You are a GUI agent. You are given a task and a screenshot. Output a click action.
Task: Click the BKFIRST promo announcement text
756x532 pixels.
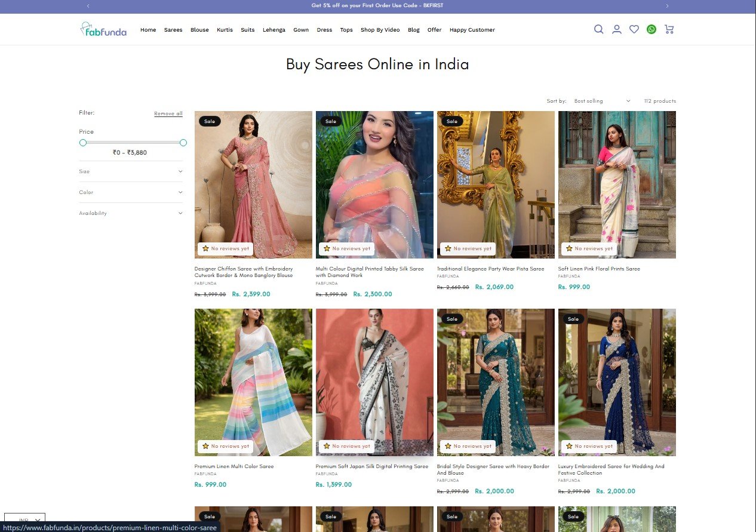[x=377, y=6]
